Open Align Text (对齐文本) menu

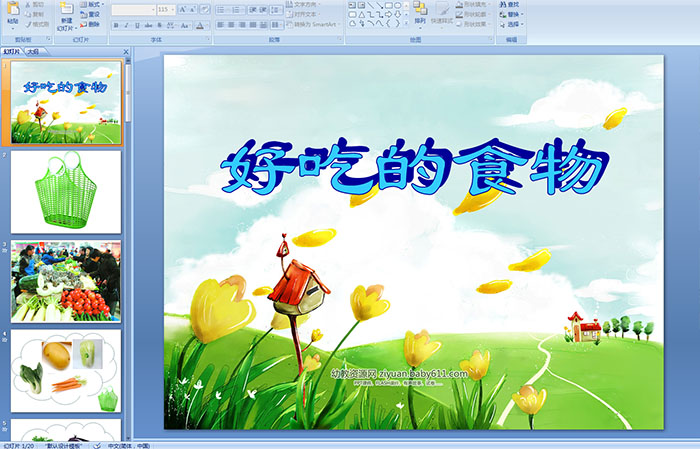[x=303, y=14]
